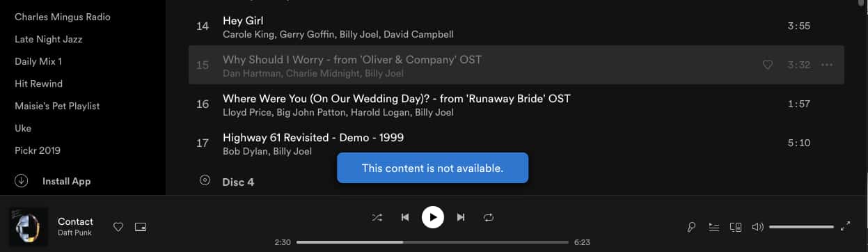Open Pickr 2019 playlist
Viewport: 868px width, 252px height.
[x=38, y=150]
